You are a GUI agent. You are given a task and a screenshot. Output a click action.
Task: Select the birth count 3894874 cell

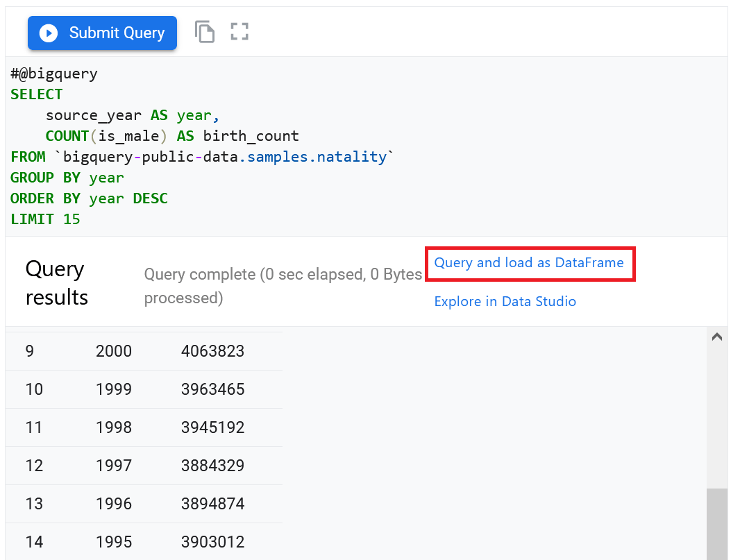coord(212,504)
